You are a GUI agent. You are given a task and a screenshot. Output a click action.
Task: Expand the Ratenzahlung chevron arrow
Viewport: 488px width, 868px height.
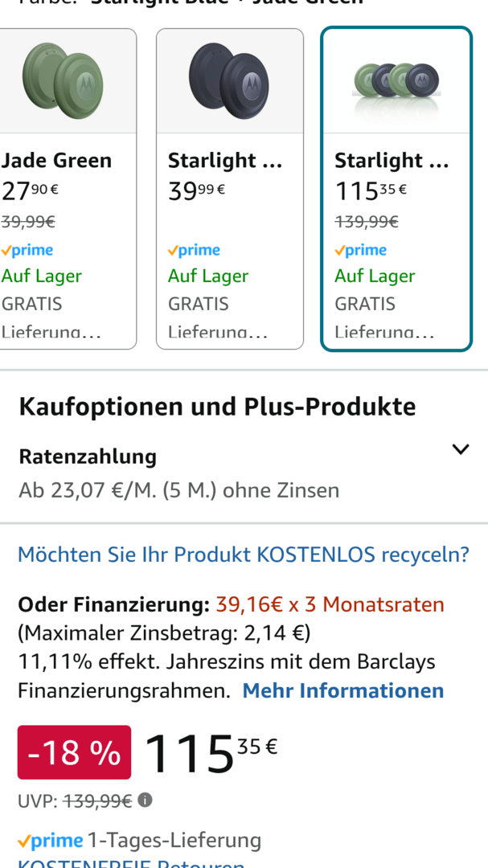click(460, 449)
